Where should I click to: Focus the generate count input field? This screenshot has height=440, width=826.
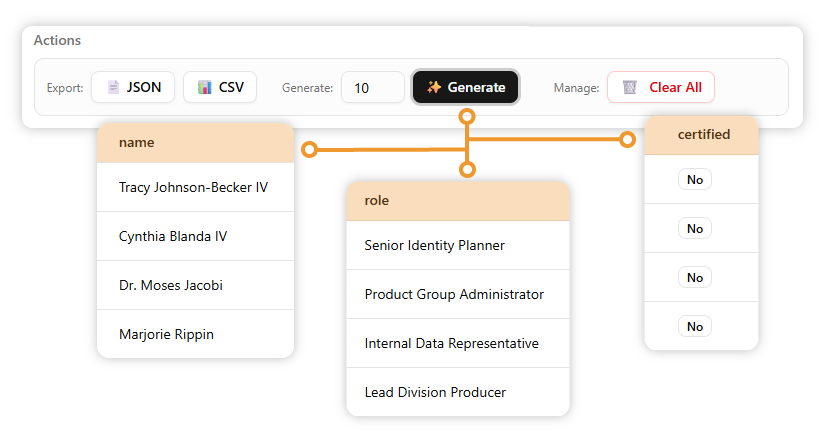(x=372, y=88)
